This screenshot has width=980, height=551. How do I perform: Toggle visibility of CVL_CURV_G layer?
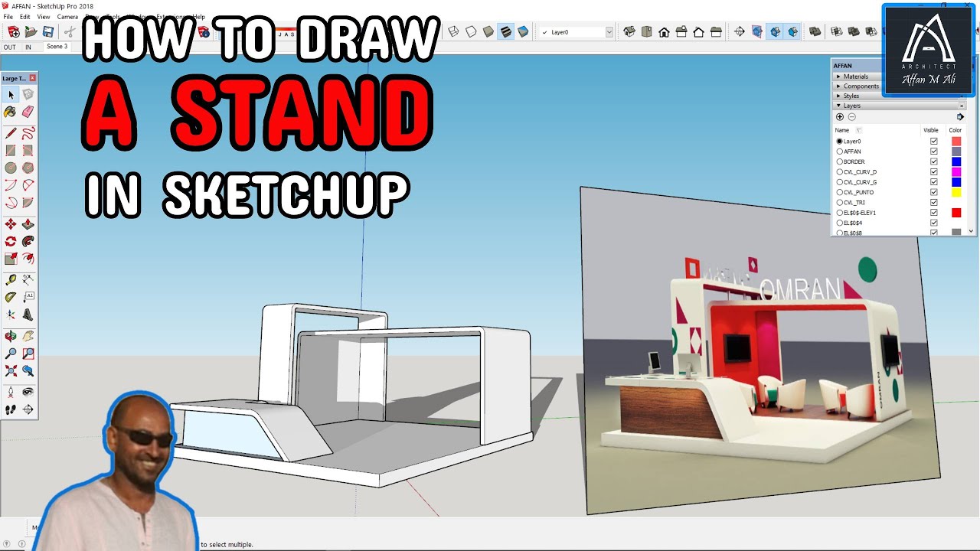point(933,182)
